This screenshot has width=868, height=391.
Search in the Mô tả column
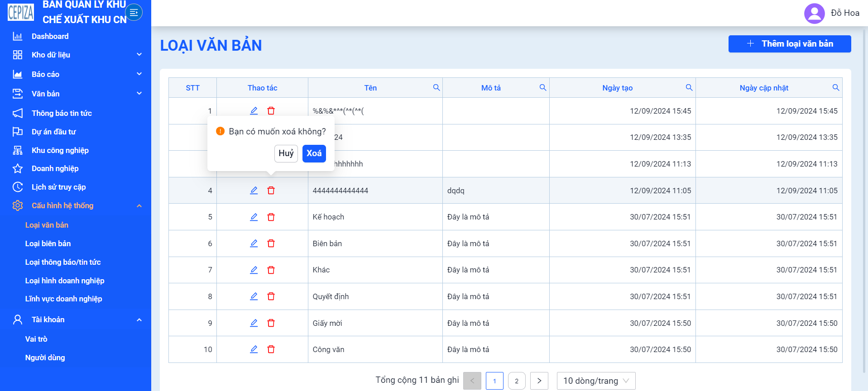543,87
